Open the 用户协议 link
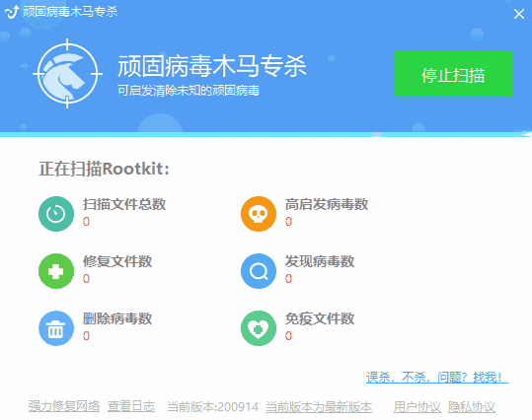 point(417,406)
